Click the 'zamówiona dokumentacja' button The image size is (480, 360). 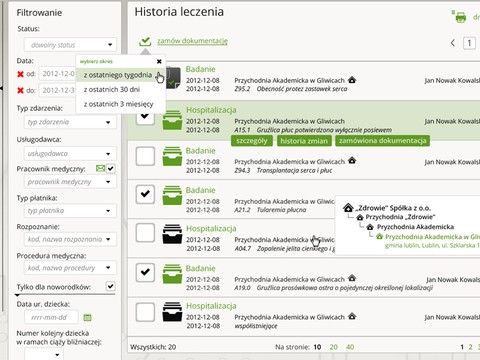[x=383, y=141]
